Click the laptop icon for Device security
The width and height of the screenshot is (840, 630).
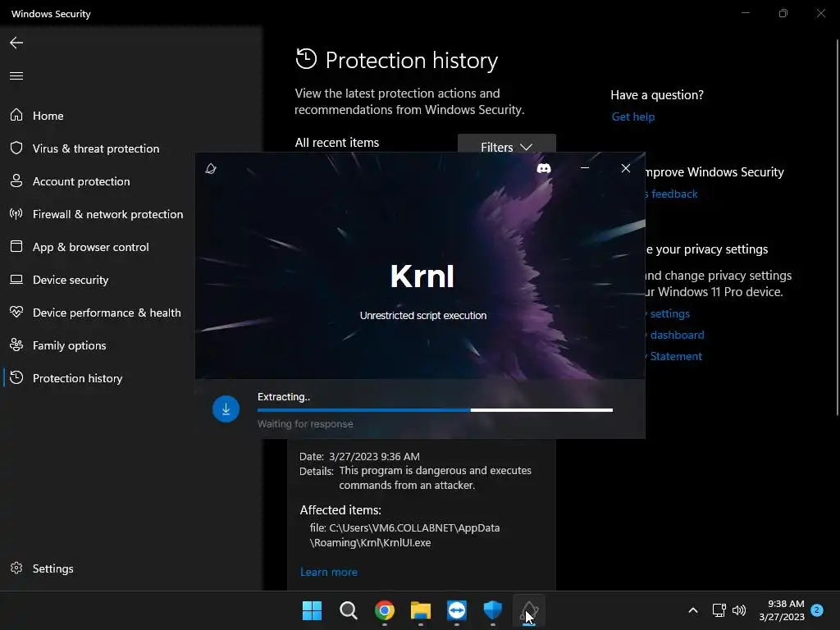click(x=16, y=279)
